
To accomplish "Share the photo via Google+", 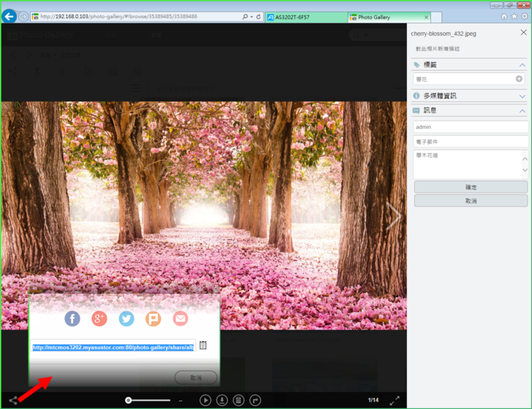I will point(99,318).
